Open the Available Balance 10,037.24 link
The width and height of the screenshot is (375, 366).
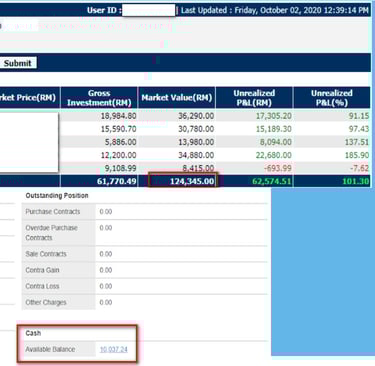click(x=113, y=349)
